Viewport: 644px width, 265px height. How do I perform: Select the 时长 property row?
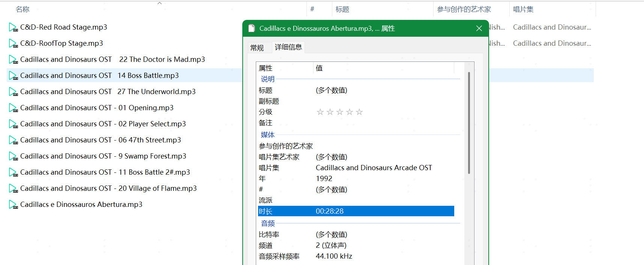(356, 211)
